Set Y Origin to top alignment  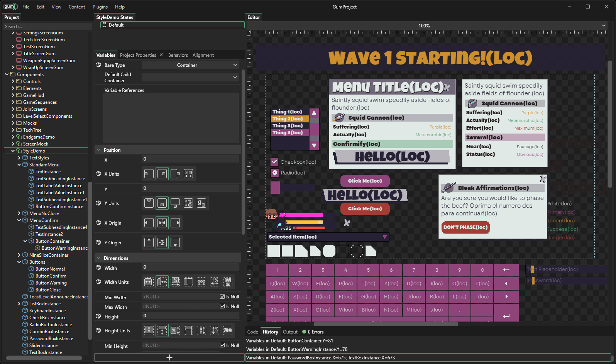point(149,242)
